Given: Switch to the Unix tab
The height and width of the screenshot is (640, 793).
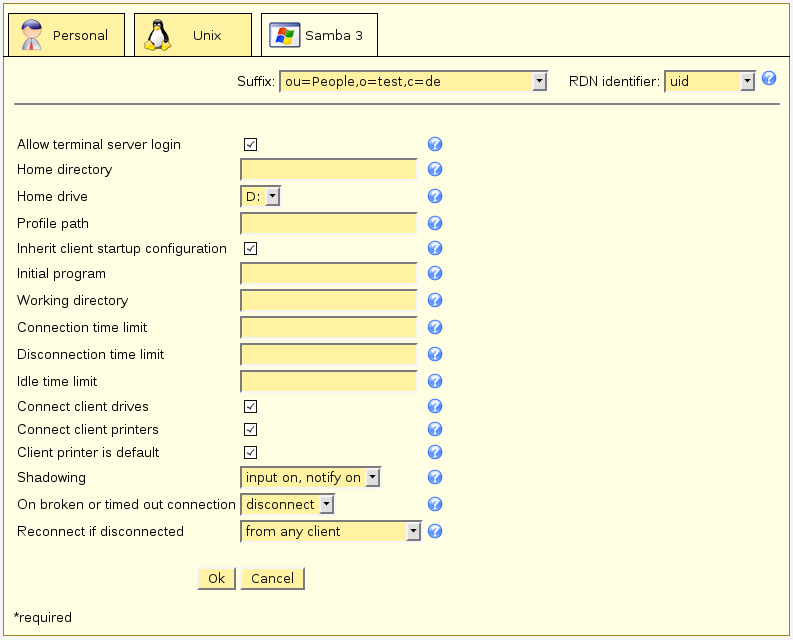Looking at the screenshot, I should coord(193,35).
